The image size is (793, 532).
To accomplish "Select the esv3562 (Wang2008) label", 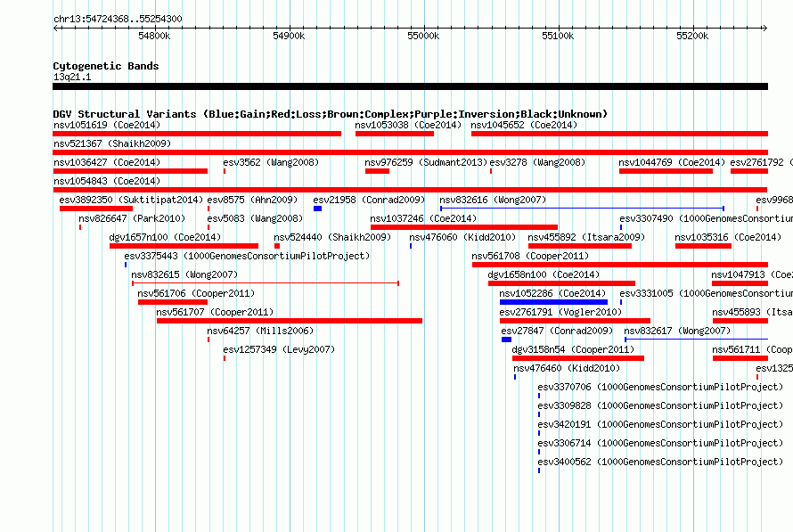I will coord(271,162).
